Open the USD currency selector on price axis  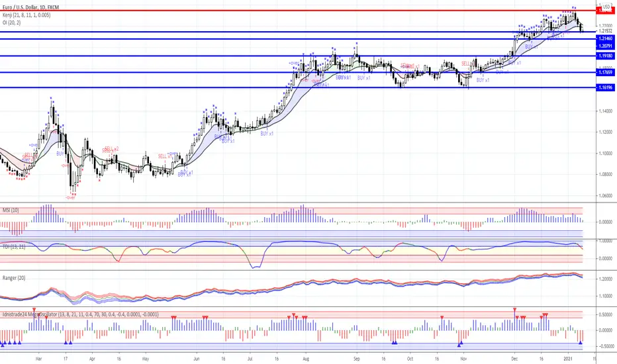click(606, 7)
